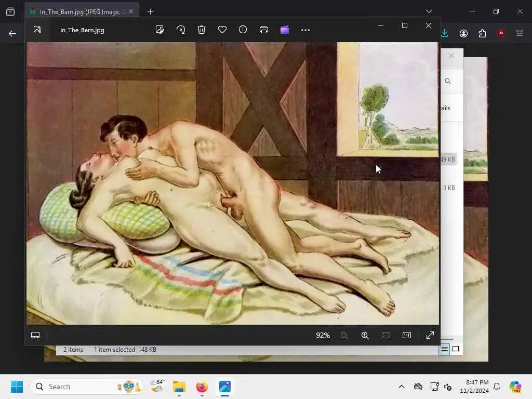This screenshot has height=399, width=532.
Task: Click the OneDrive cloud tray icon
Action: click(418, 387)
